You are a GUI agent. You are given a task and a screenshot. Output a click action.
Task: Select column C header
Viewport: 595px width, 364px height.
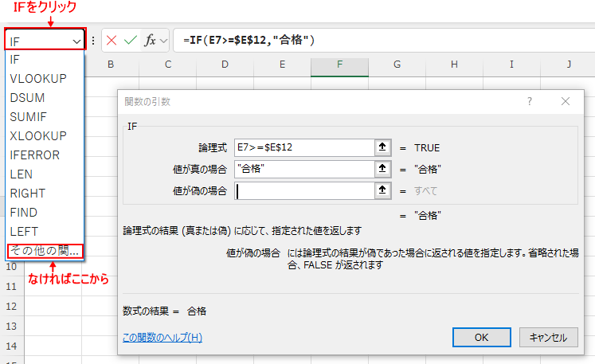click(x=168, y=65)
